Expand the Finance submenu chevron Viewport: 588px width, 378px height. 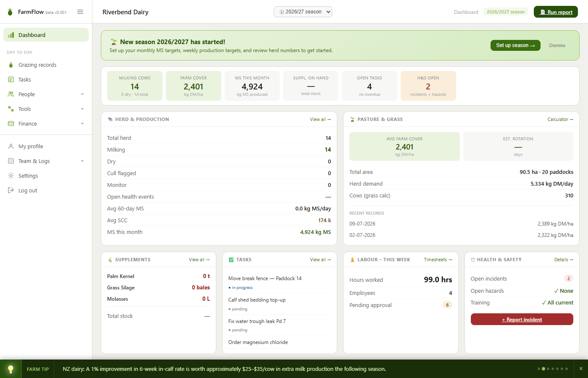click(82, 123)
